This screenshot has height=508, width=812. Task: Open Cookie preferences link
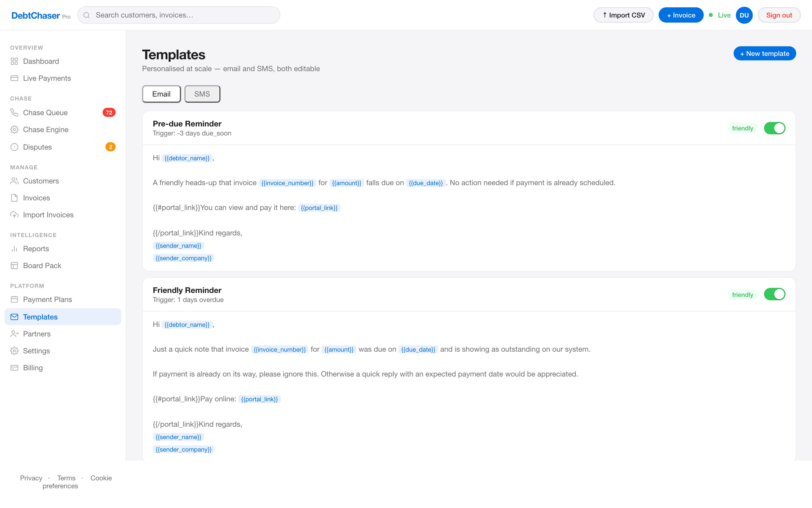(77, 482)
